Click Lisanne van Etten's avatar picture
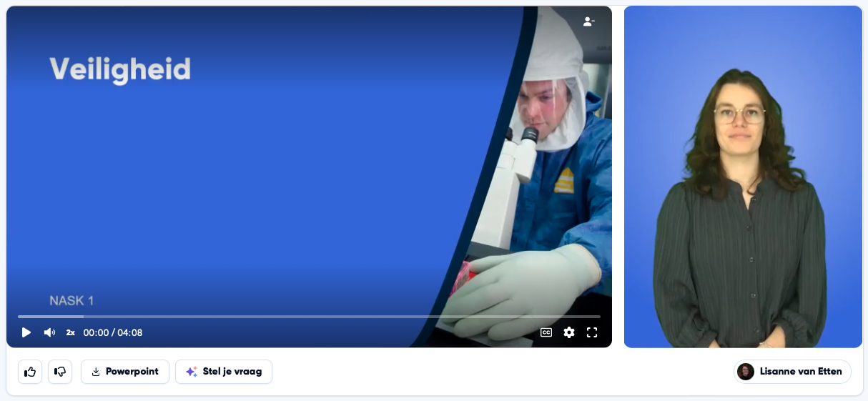The image size is (868, 401). (746, 372)
